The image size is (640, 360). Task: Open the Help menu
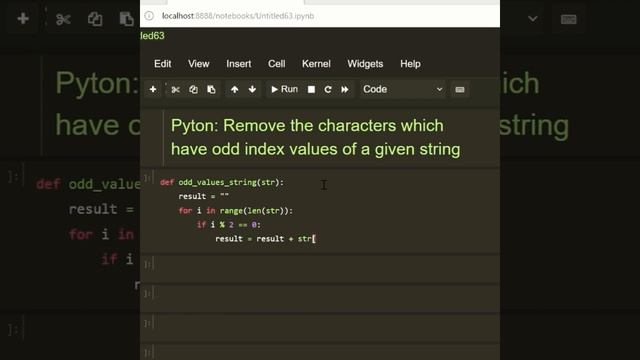410,64
